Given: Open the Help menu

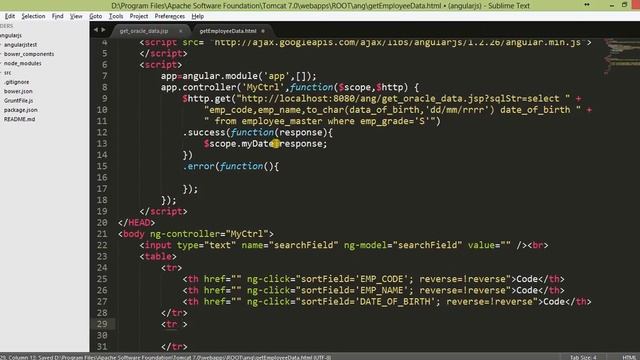Looking at the screenshot, I should pyautogui.click(x=198, y=16).
